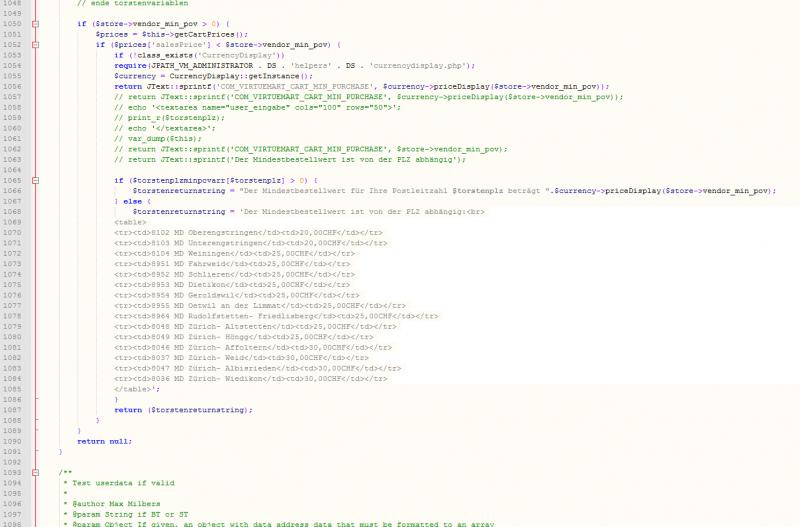800x527 pixels.
Task: Click line number 1048 in the gutter
Action: pyautogui.click(x=12, y=3)
